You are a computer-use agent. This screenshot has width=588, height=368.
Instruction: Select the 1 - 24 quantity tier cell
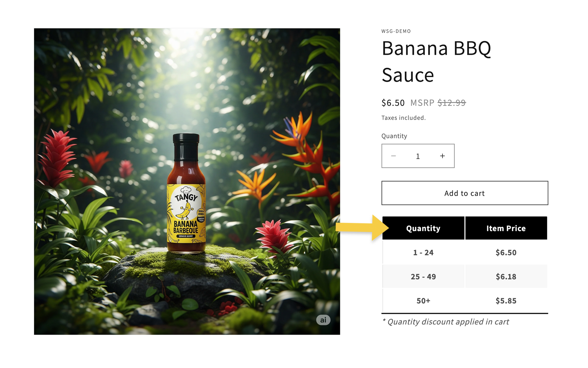(x=423, y=253)
